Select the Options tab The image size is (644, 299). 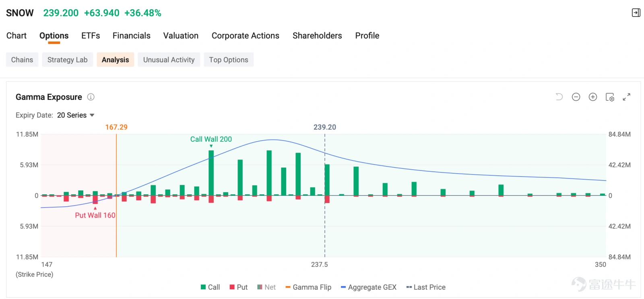pos(54,35)
